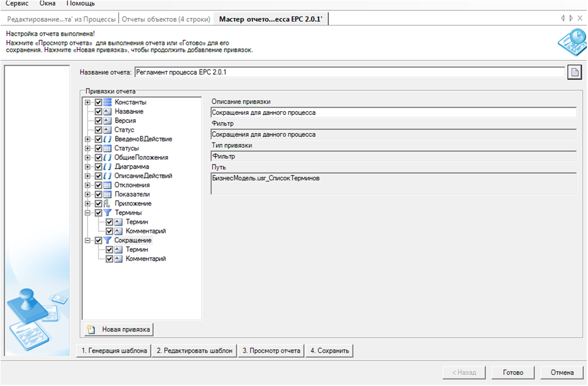Add a binding with Новая привязка
The width and height of the screenshot is (588, 386).
tap(119, 330)
